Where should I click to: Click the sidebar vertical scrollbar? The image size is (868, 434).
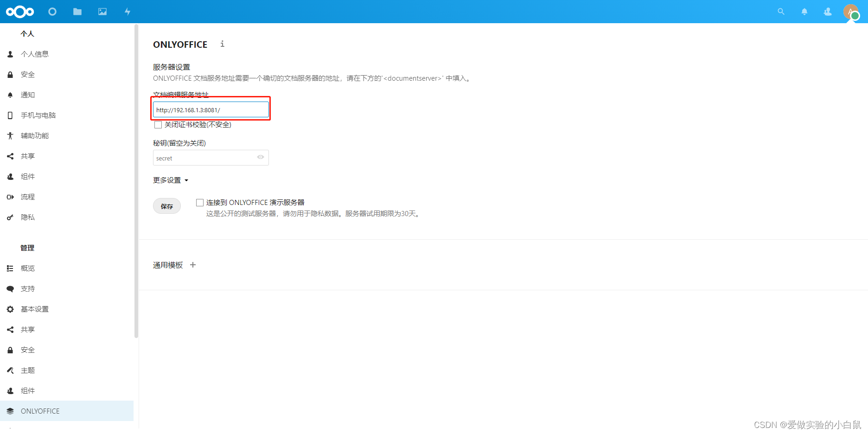(136, 181)
